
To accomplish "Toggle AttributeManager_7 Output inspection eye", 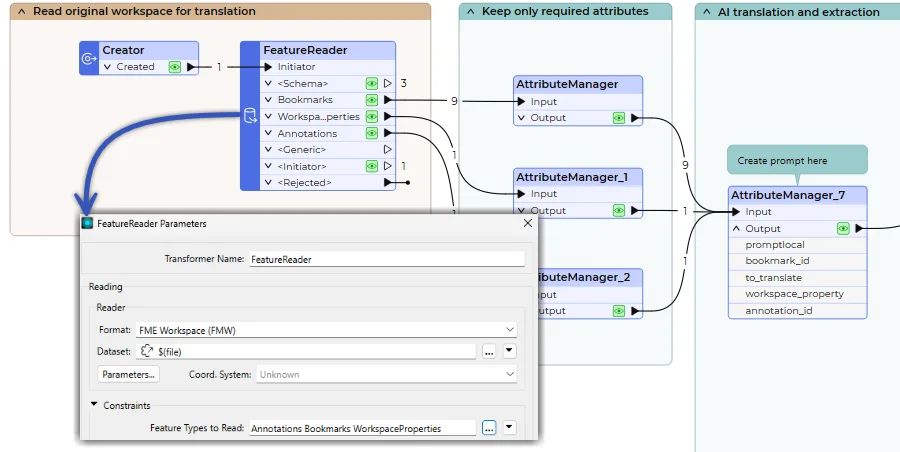I will coord(843,229).
